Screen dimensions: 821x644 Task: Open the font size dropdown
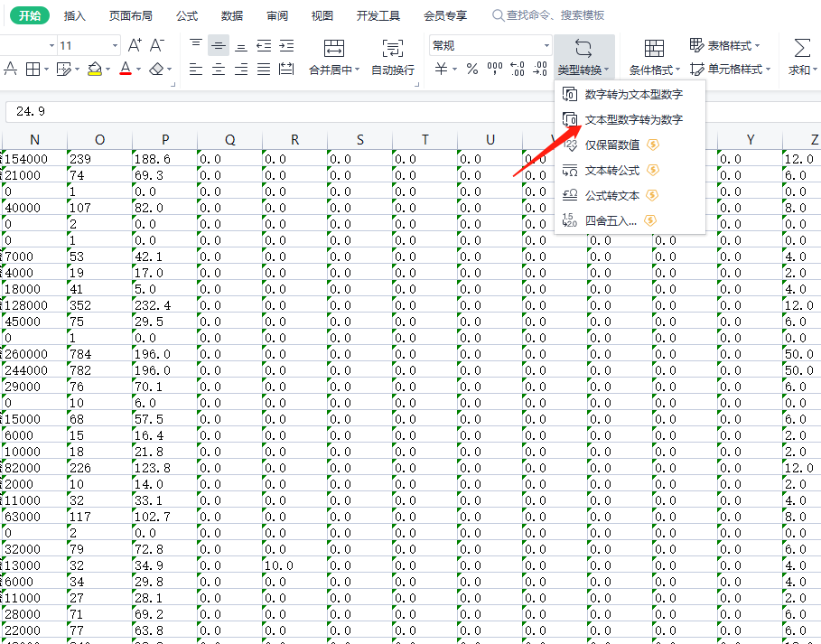[115, 45]
